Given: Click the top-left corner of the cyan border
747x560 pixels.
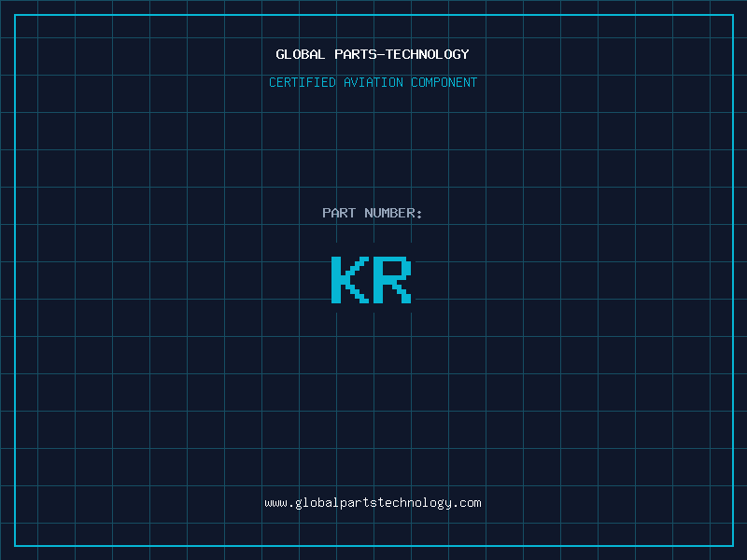Looking at the screenshot, I should 14,14.
